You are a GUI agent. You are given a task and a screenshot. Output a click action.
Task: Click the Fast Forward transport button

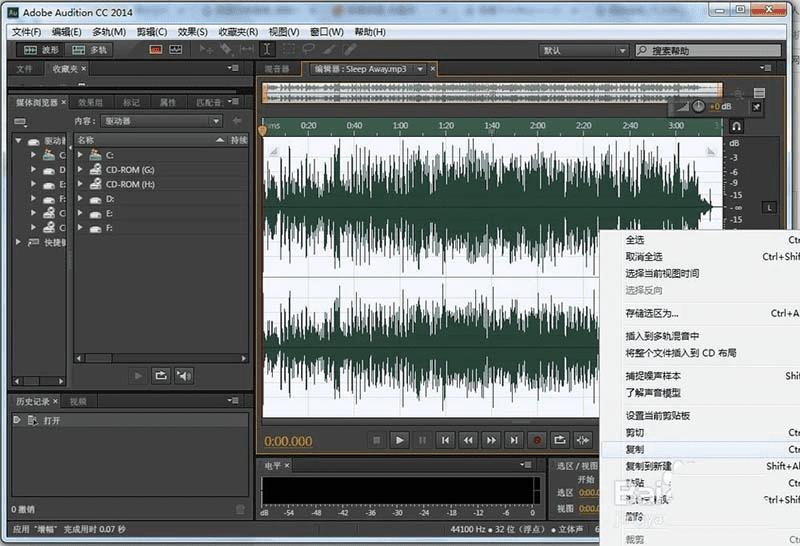tap(491, 439)
